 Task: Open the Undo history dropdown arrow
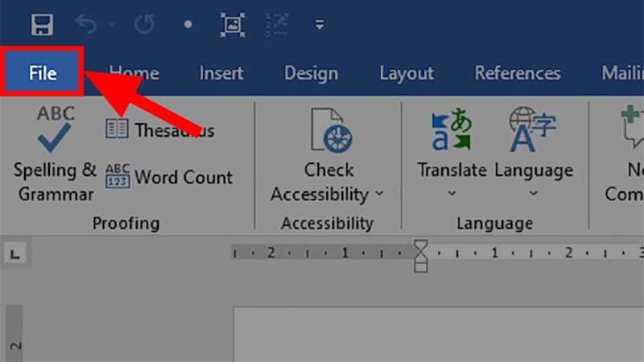[x=112, y=24]
